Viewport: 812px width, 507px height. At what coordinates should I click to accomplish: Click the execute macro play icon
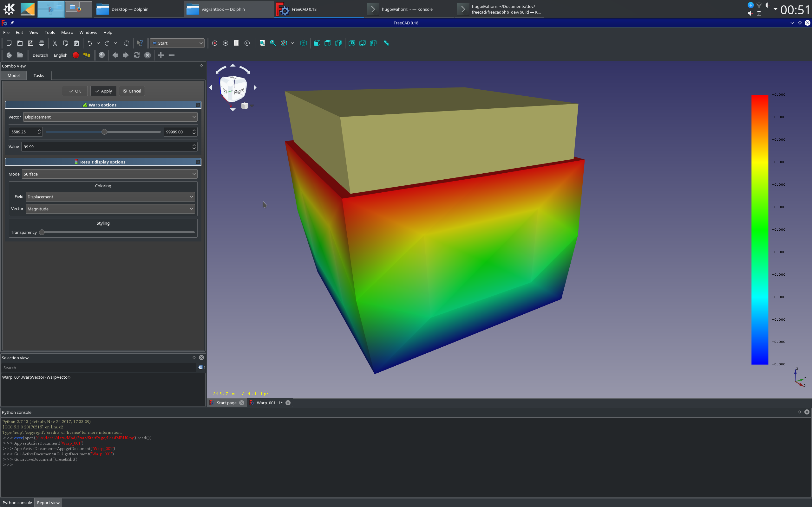[x=247, y=43]
